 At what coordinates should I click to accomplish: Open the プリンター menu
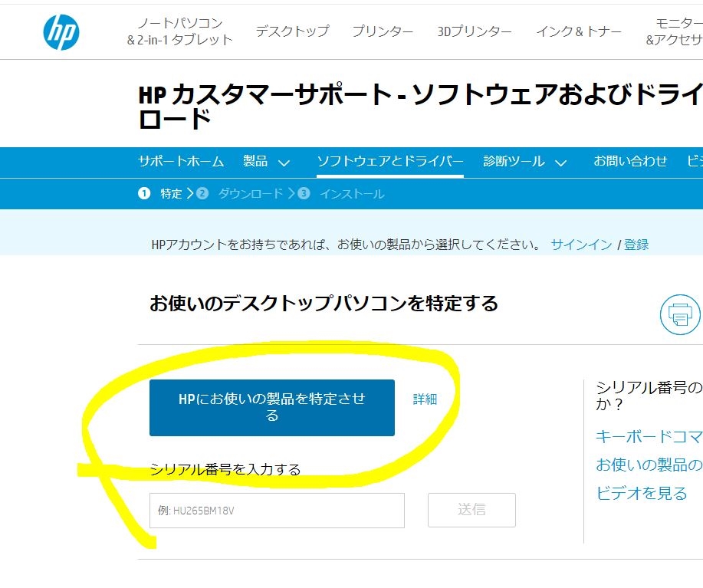(x=383, y=31)
